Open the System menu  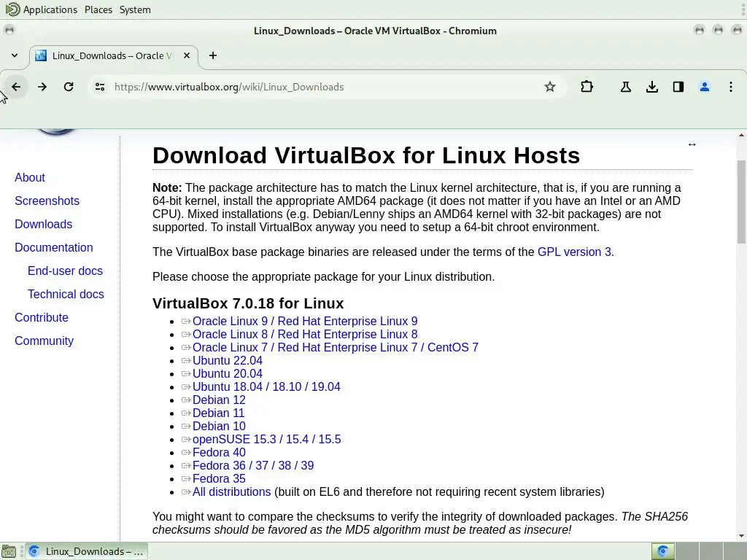coord(135,9)
